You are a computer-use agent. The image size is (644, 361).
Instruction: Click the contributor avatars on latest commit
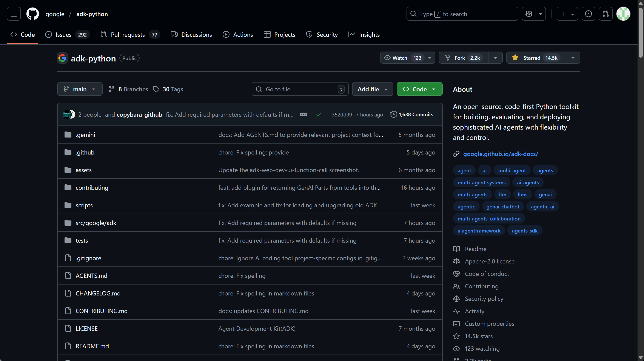pyautogui.click(x=69, y=114)
